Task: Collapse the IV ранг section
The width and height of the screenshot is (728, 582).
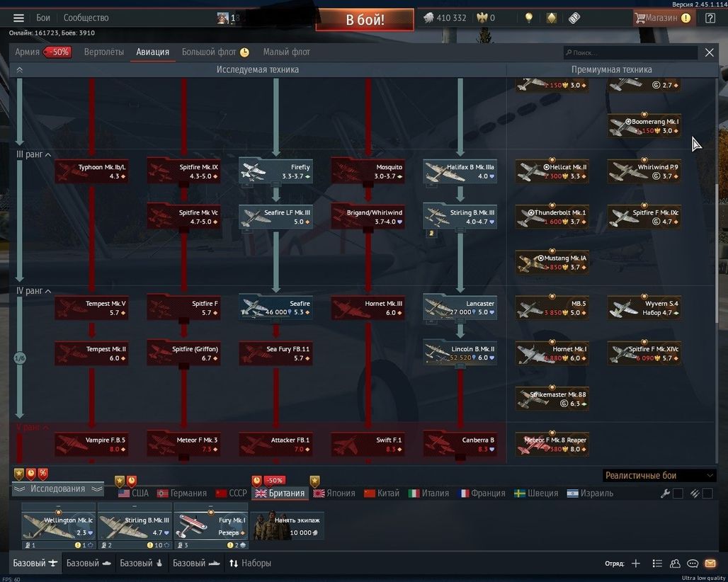Action: [33, 291]
